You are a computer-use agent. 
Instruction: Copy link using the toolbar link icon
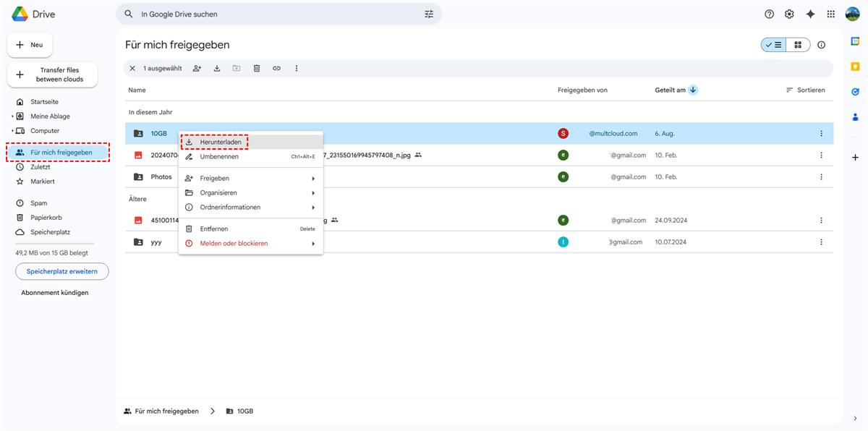coord(276,69)
